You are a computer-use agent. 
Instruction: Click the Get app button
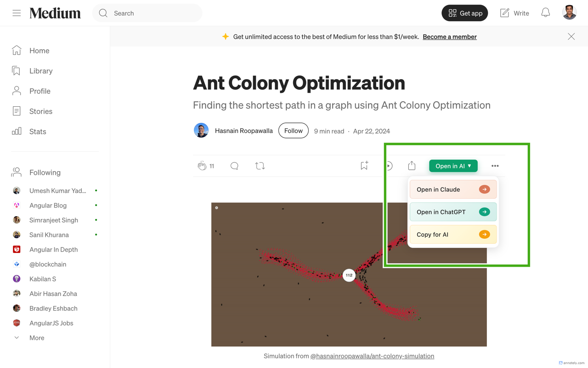coord(465,13)
